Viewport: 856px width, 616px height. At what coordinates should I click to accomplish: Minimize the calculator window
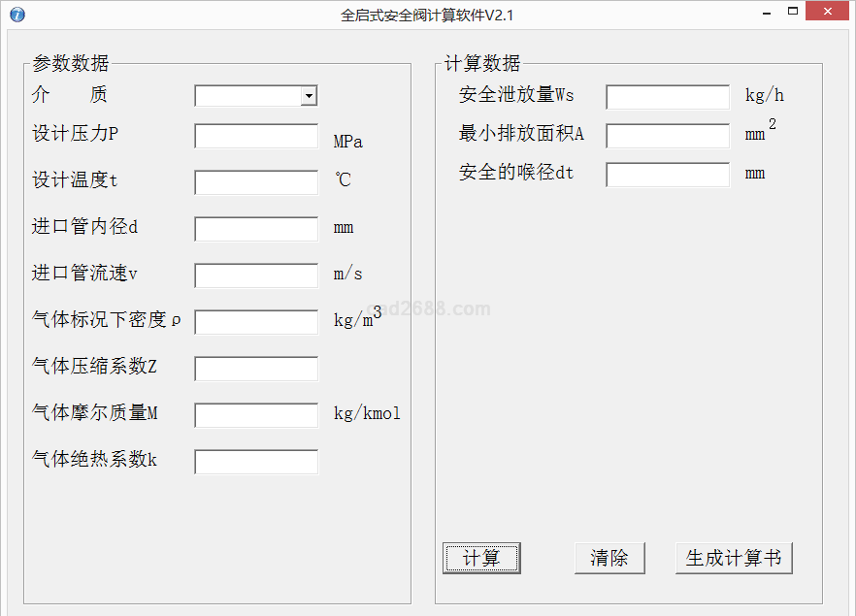point(767,13)
